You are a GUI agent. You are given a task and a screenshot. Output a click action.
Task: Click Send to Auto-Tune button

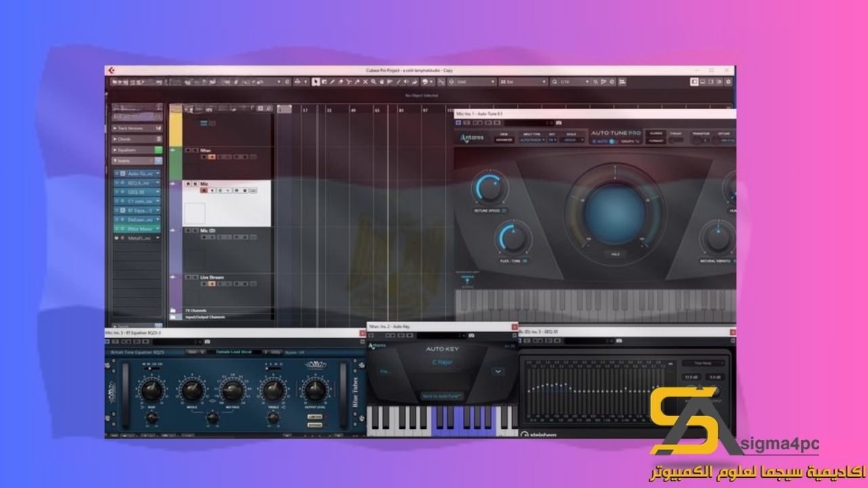point(442,395)
